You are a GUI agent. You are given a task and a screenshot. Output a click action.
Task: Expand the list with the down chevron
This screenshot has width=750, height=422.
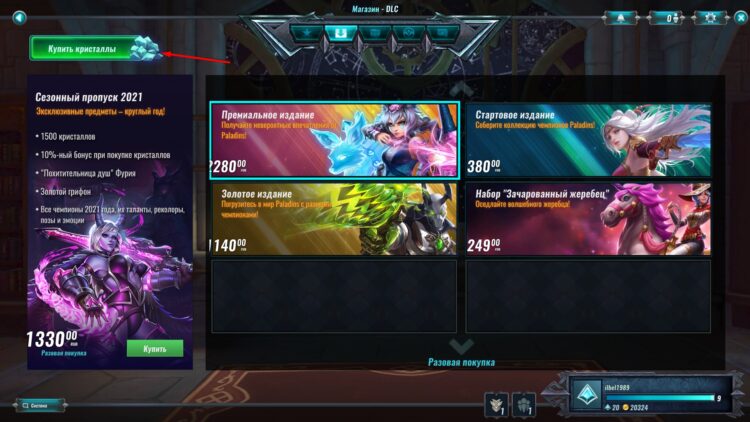click(461, 345)
